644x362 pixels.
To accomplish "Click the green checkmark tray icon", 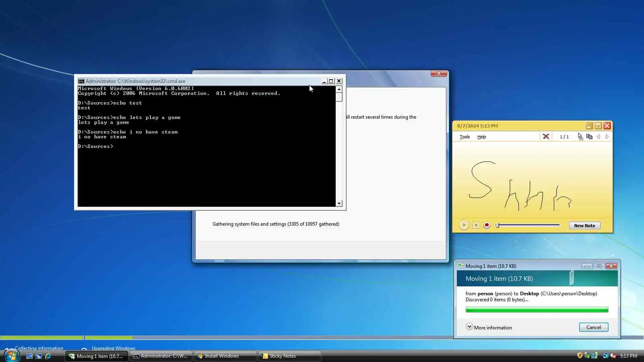I will click(587, 356).
